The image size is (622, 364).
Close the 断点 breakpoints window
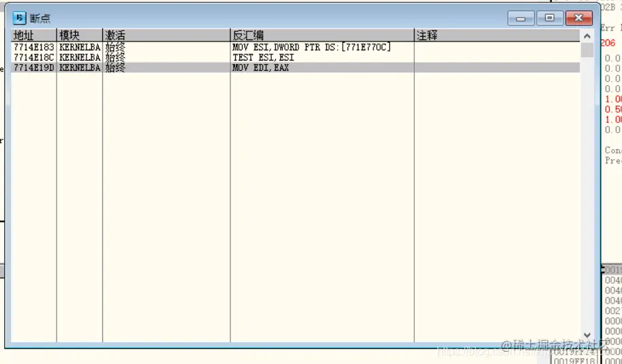(x=579, y=18)
